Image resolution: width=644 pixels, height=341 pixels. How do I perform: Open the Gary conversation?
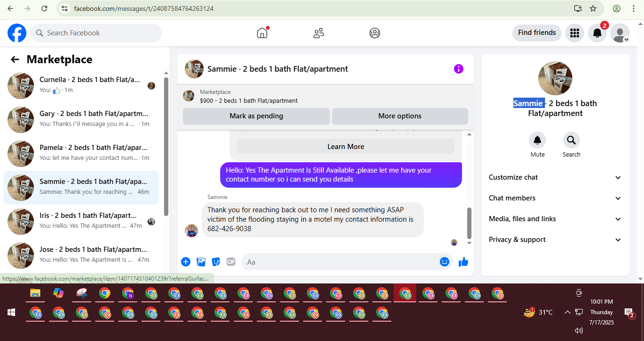click(81, 120)
